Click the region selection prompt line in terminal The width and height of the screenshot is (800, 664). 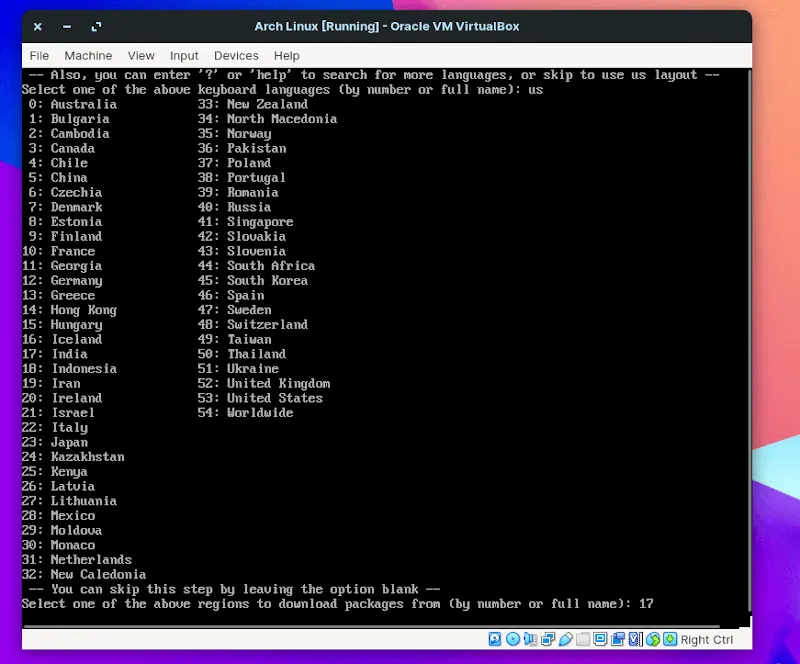[337, 604]
